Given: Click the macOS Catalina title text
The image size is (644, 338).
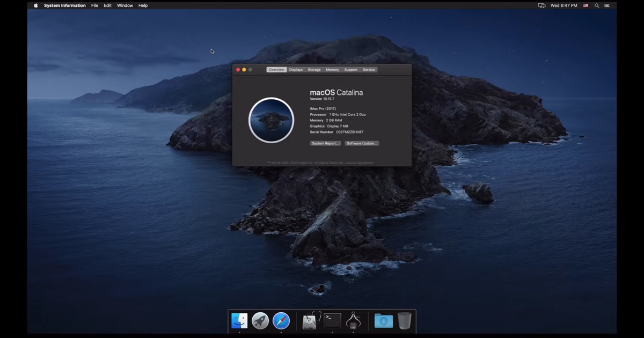Looking at the screenshot, I should [x=336, y=92].
